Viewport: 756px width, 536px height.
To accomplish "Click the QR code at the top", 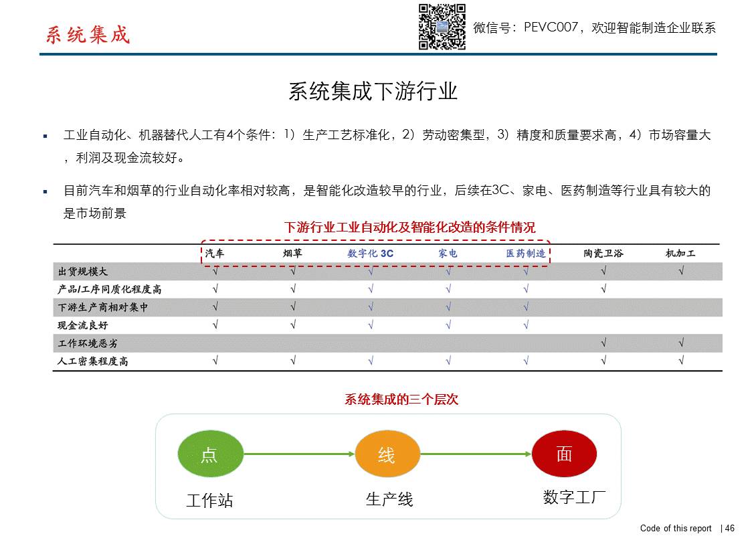I will tap(442, 27).
